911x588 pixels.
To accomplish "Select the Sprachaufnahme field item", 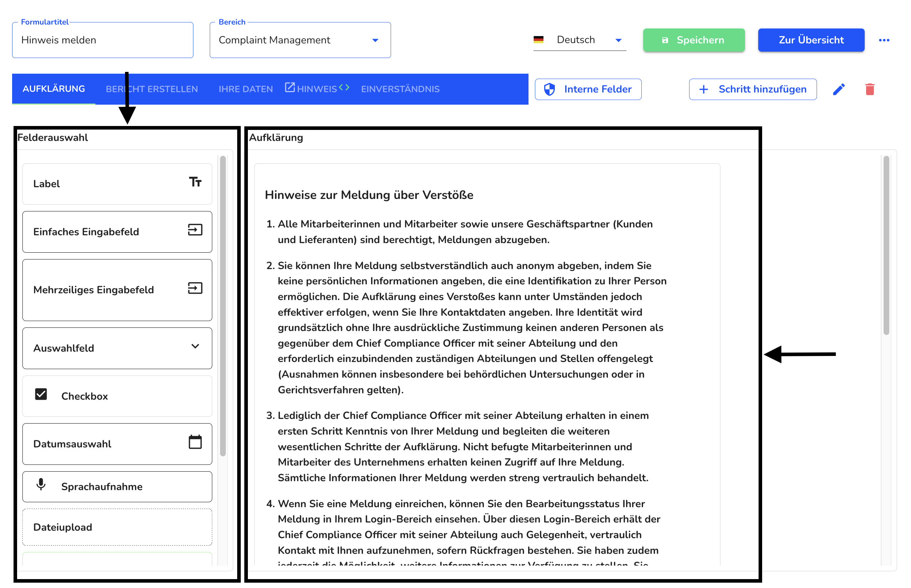I will 117,487.
